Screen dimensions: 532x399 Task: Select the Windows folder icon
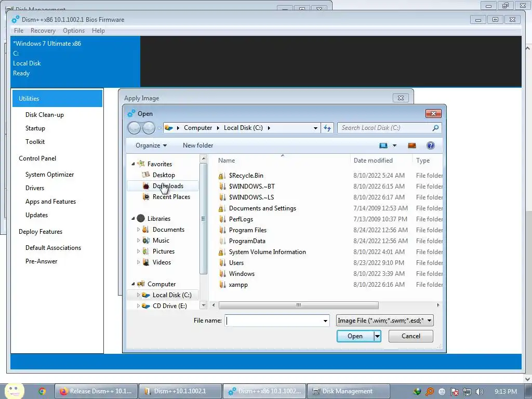pyautogui.click(x=222, y=274)
